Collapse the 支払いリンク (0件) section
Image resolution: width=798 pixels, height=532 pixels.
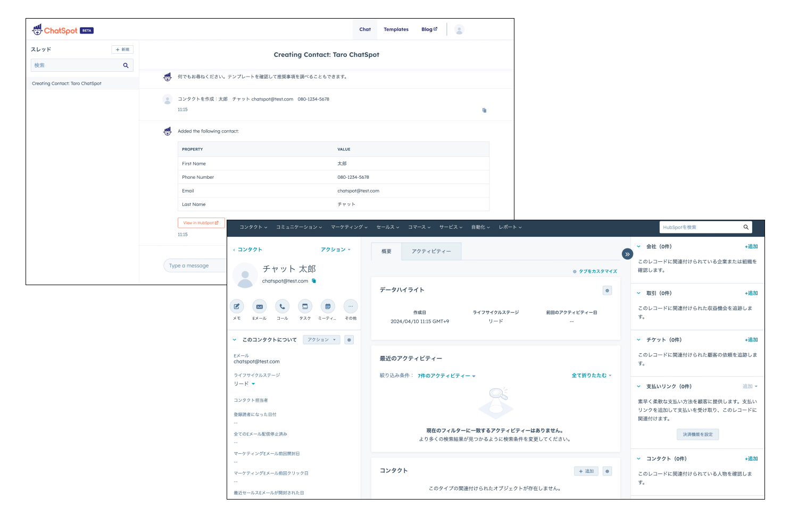coord(639,386)
